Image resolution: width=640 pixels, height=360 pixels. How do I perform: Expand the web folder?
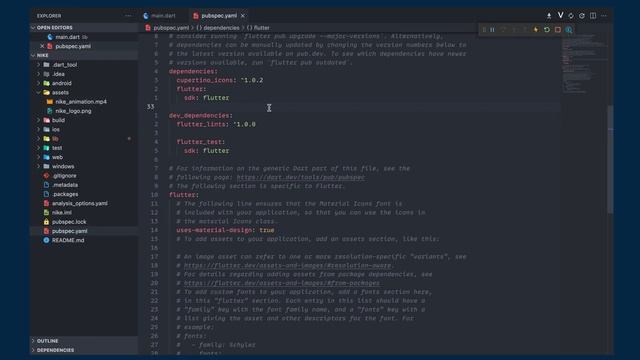pos(57,157)
